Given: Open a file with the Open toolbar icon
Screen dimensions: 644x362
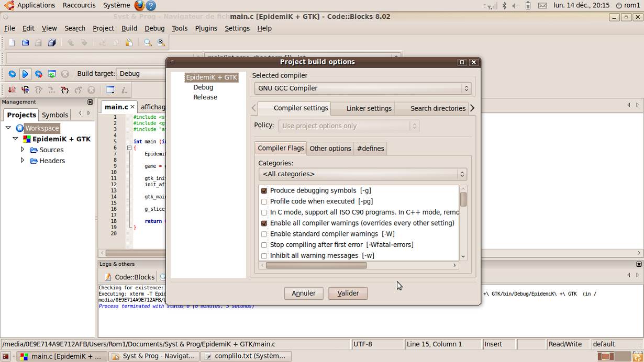Looking at the screenshot, I should (x=25, y=42).
